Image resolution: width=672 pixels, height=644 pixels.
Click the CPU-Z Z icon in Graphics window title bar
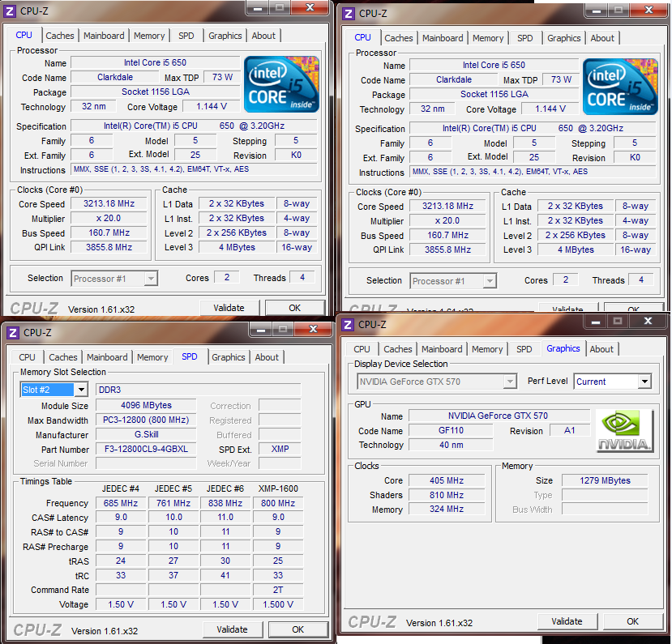348,325
